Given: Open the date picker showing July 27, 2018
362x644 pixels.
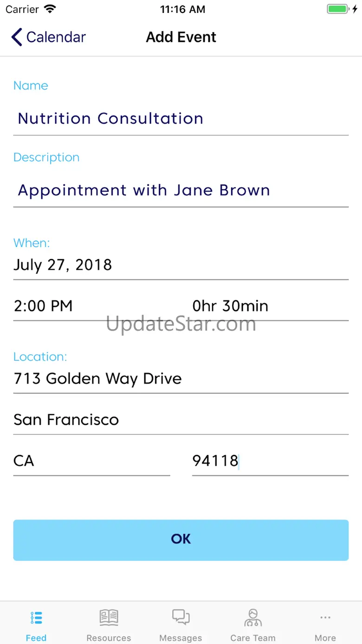Looking at the screenshot, I should pyautogui.click(x=181, y=265).
